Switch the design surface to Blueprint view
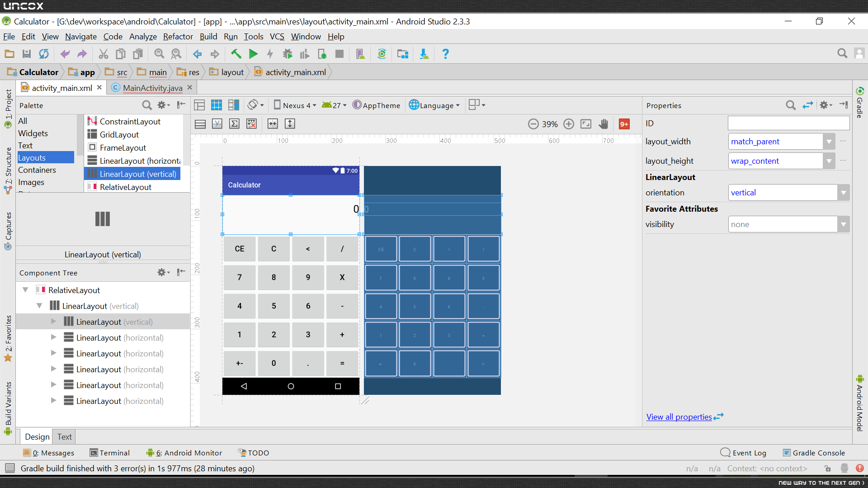The image size is (868, 488). pos(217,105)
